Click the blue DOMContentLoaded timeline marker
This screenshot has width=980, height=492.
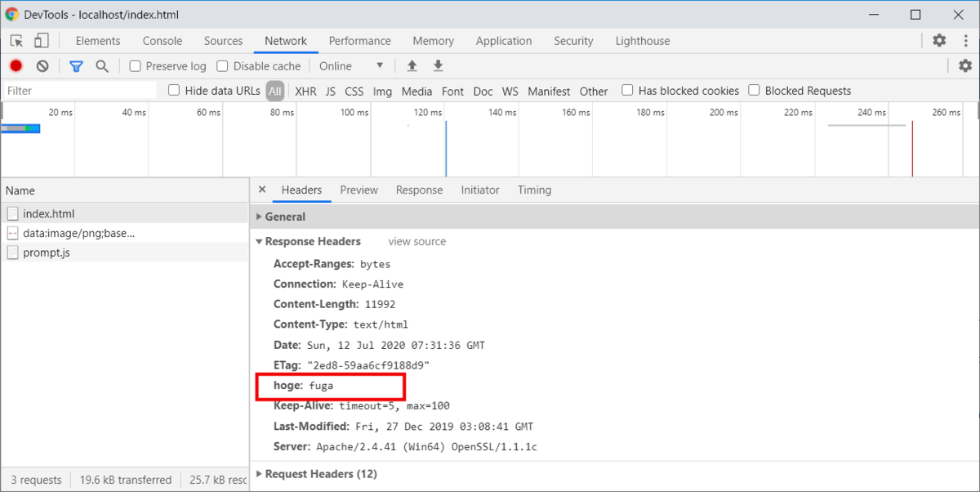tap(446, 148)
